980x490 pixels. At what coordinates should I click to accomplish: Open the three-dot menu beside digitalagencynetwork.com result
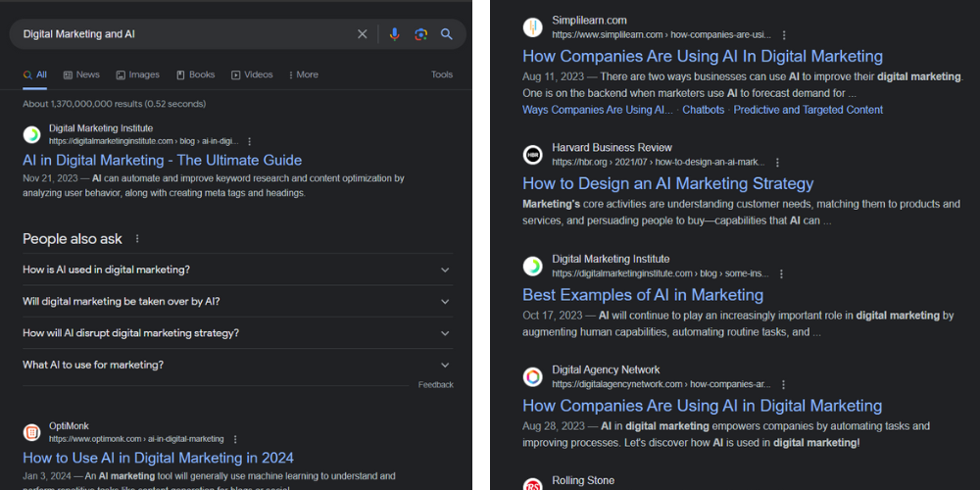click(x=783, y=384)
